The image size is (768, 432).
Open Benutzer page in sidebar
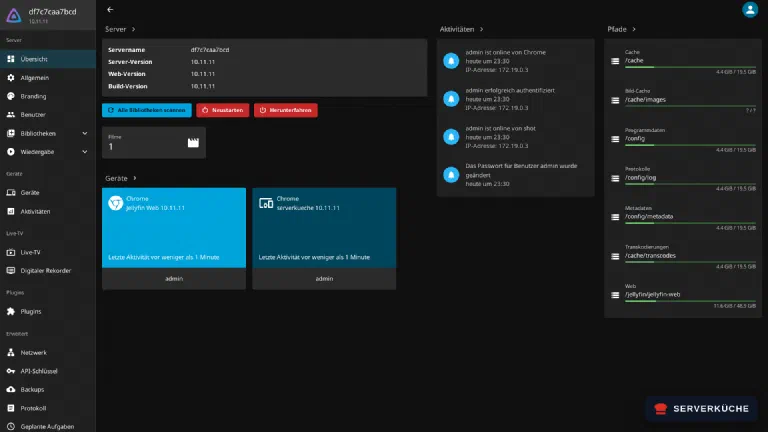tap(48, 115)
